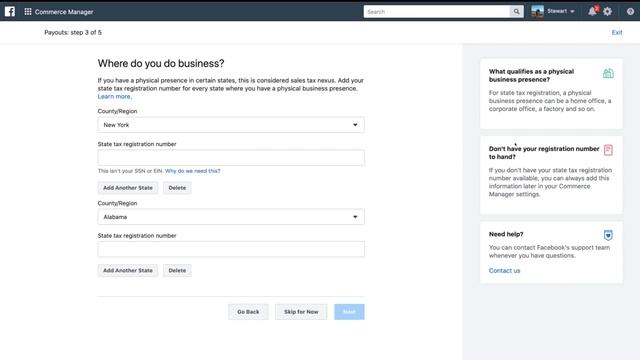This screenshot has width=640, height=360.
Task: Open the Learn more link
Action: pyautogui.click(x=114, y=96)
